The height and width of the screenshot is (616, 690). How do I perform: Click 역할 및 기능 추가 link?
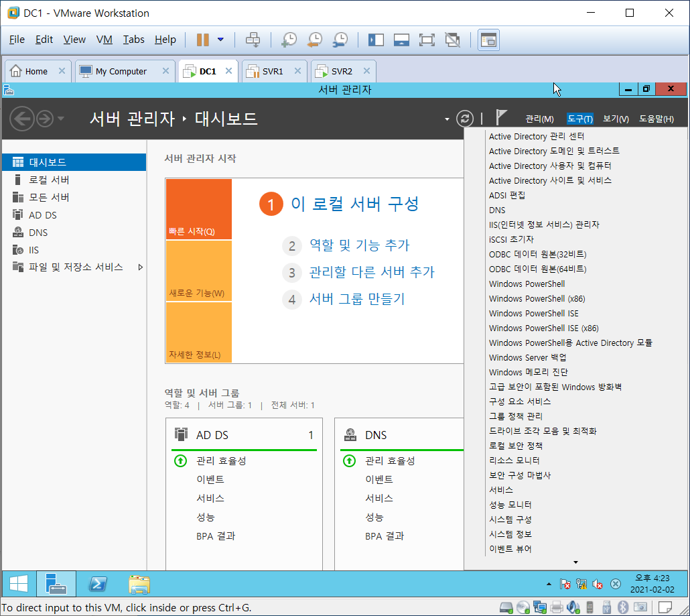click(359, 245)
